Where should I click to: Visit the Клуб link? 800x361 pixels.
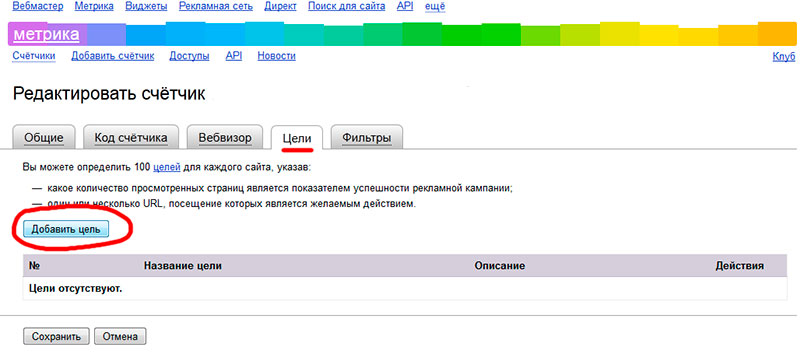click(784, 57)
